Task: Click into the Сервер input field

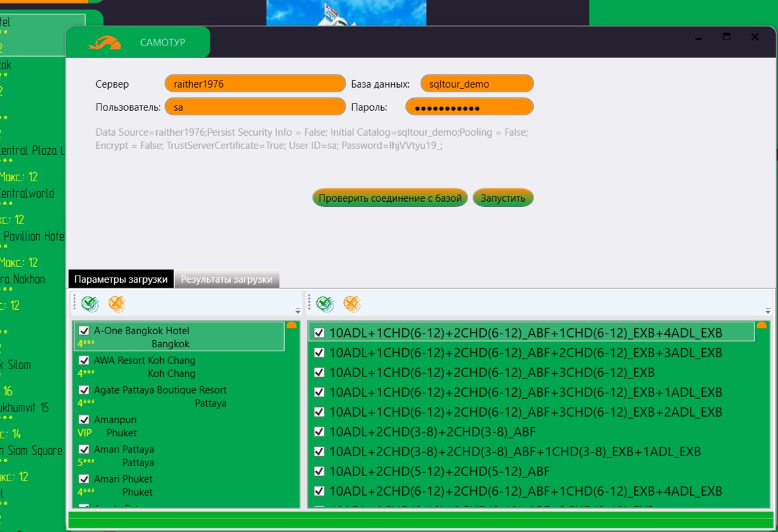Action: [254, 84]
